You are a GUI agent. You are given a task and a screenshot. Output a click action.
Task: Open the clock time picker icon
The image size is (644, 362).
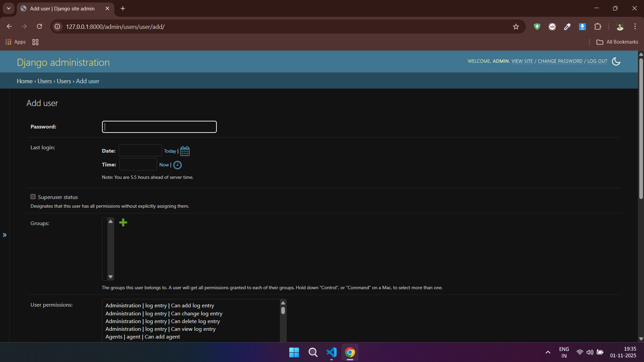click(178, 165)
